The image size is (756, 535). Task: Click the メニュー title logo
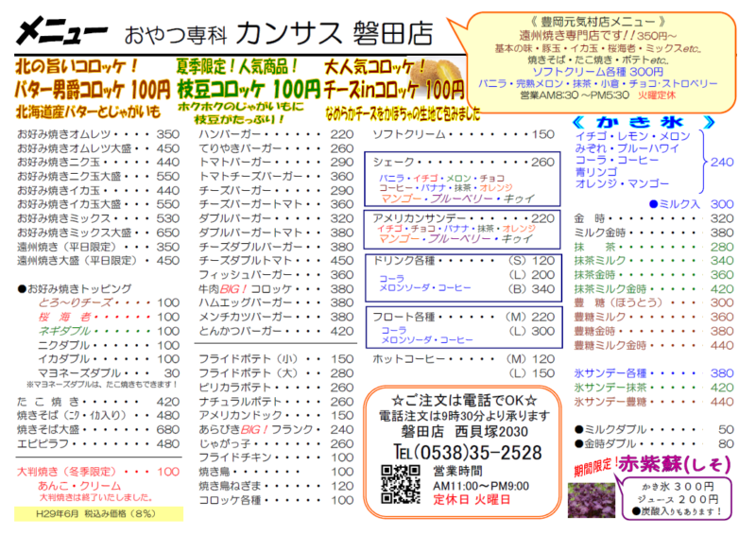click(x=61, y=35)
